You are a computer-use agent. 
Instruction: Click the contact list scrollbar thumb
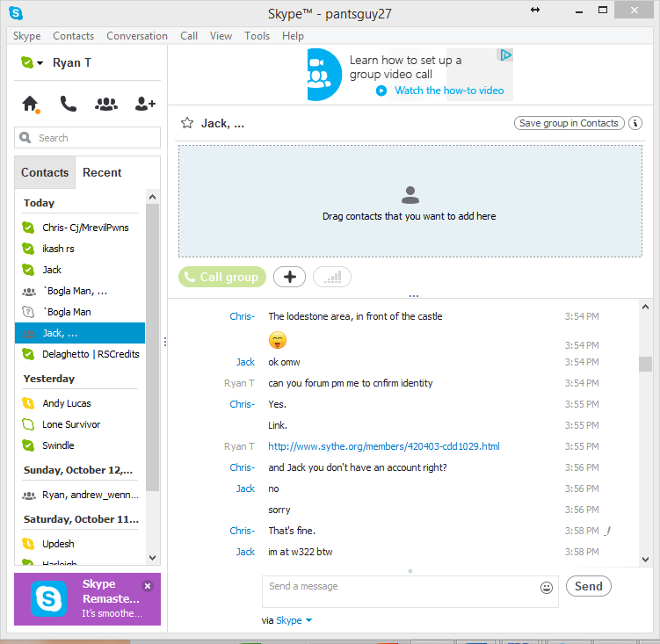[x=152, y=347]
